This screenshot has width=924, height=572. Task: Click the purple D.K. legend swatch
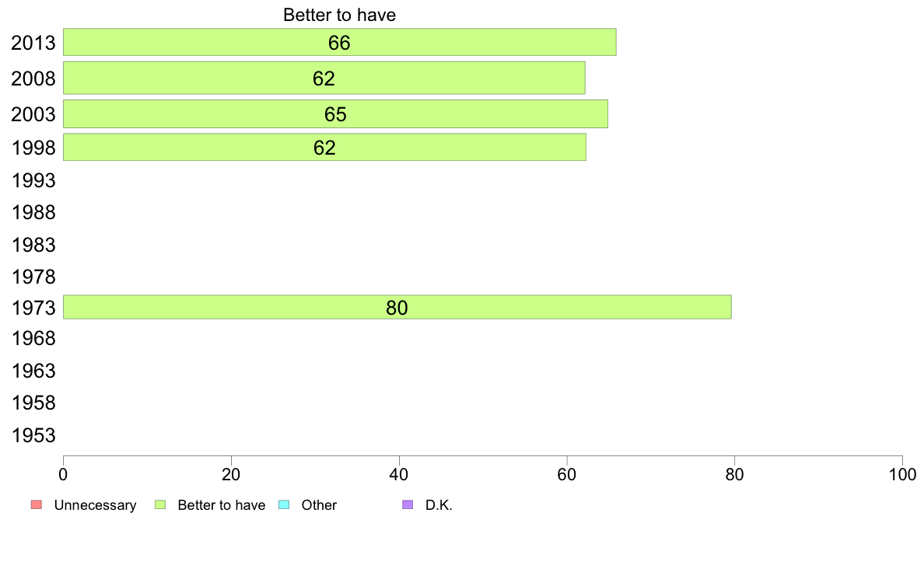pos(408,505)
